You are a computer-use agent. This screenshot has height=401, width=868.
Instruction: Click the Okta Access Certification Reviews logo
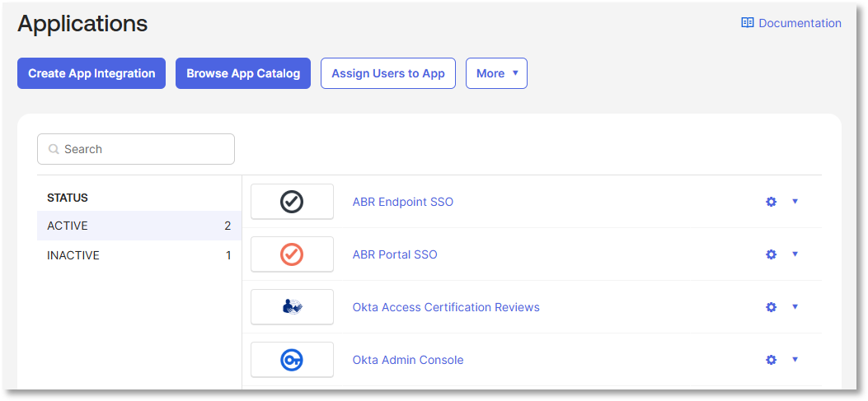[292, 307]
